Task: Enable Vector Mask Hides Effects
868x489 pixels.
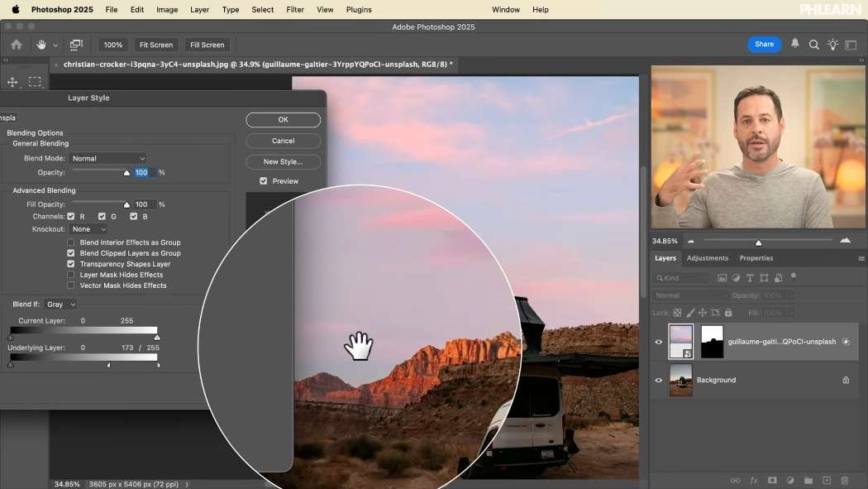Action: click(71, 285)
